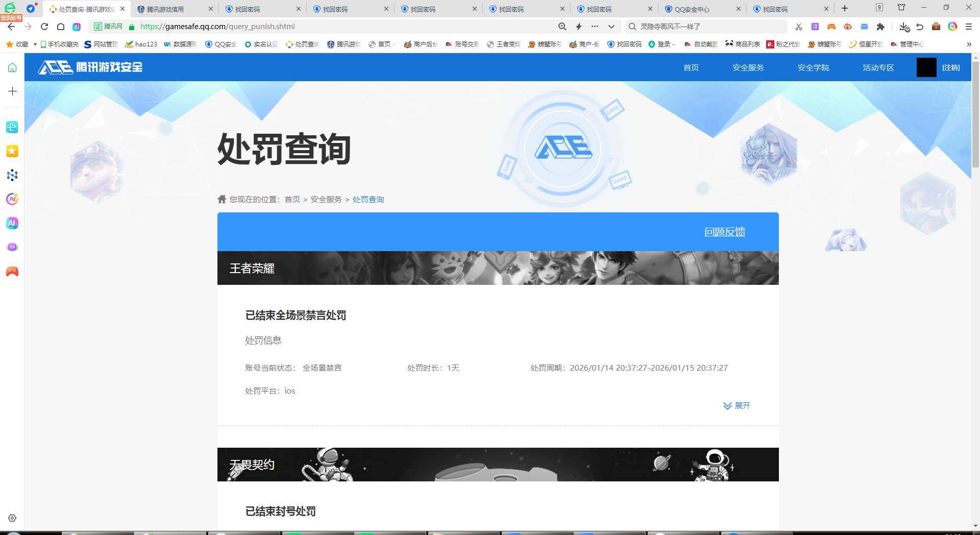Click breadcrumb 处罚查询 link
The width and height of the screenshot is (980, 535).
tap(368, 199)
